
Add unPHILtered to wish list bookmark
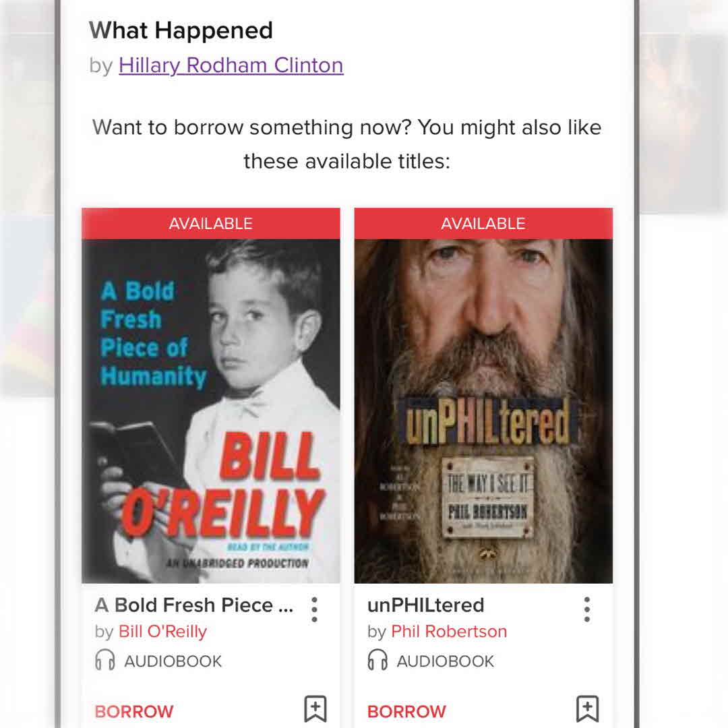point(587,709)
